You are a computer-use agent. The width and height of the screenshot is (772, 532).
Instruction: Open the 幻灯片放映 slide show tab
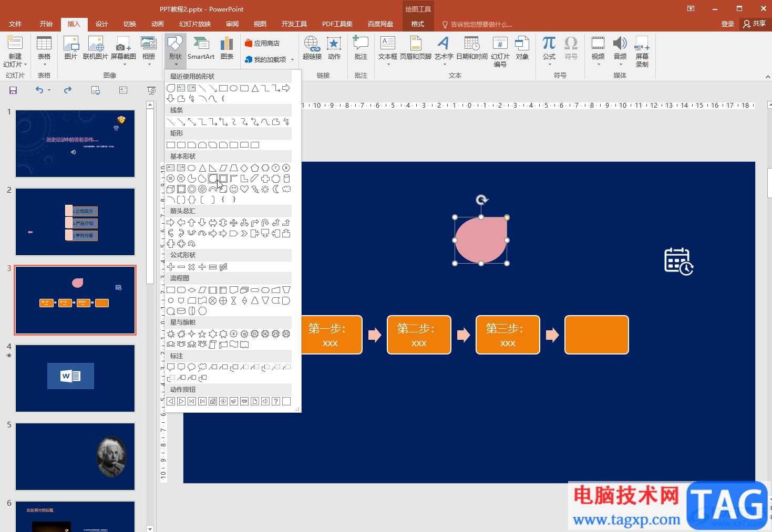[195, 24]
